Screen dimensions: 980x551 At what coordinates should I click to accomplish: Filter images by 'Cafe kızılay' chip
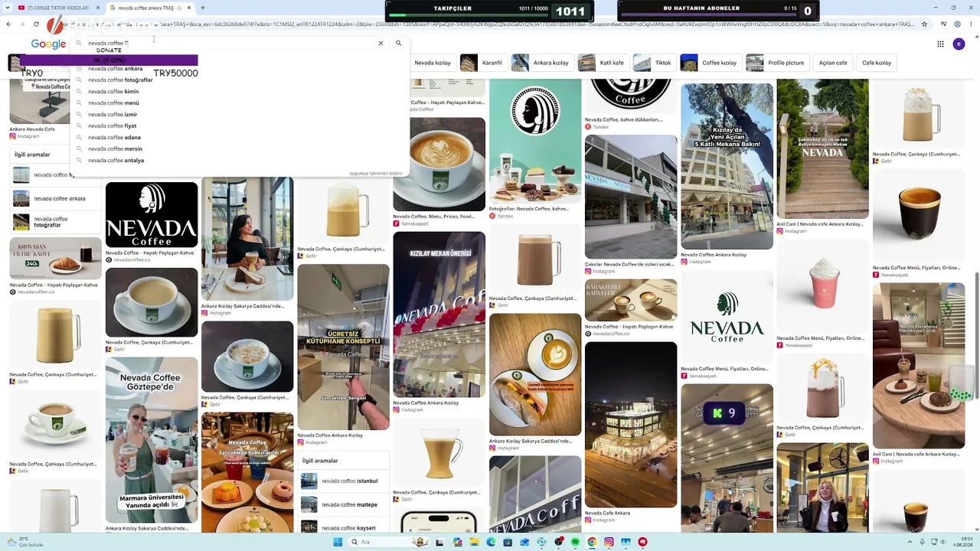[x=877, y=63]
